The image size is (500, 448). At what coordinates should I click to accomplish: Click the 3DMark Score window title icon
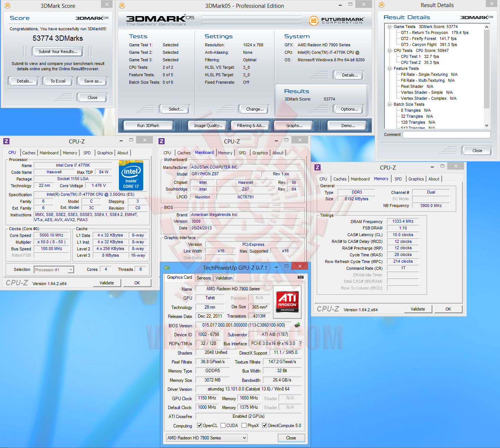tap(7, 6)
